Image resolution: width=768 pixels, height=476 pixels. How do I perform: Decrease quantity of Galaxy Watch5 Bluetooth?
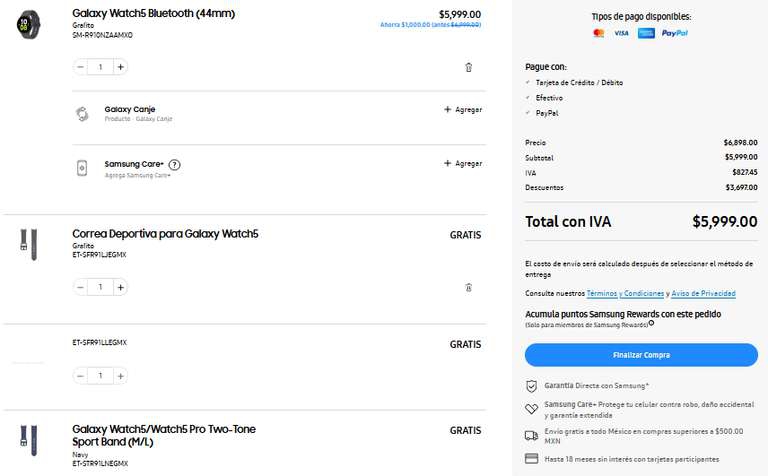click(81, 67)
